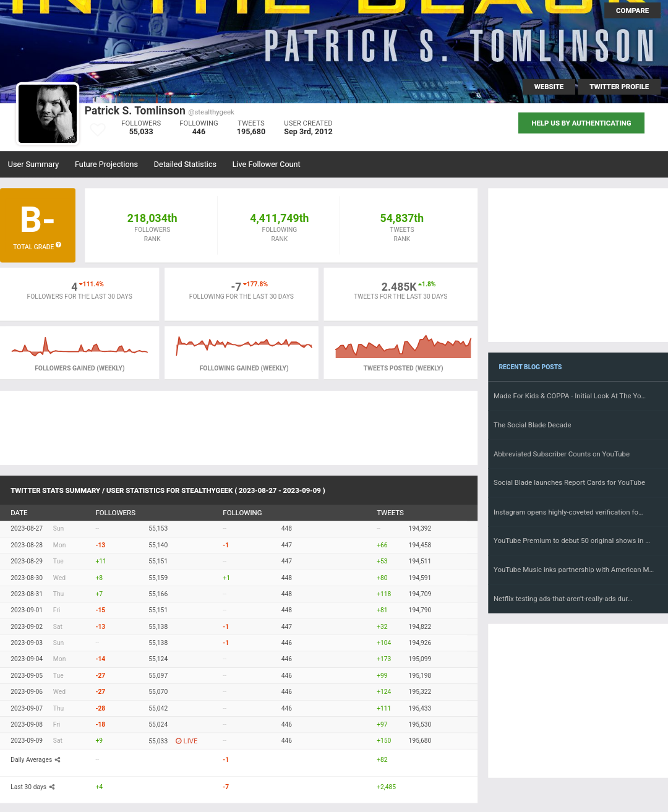Switch to the User Summary tab

tap(33, 165)
